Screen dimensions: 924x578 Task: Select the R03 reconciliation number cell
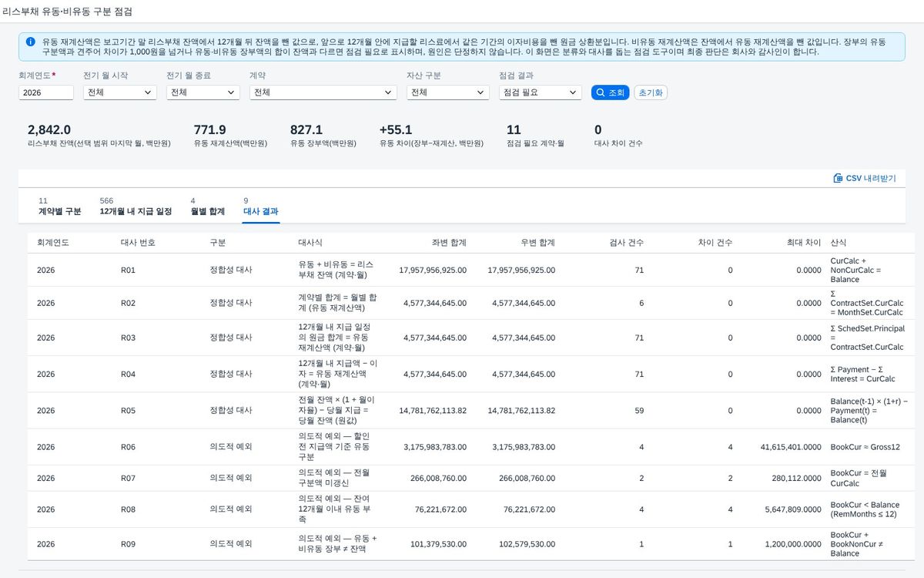pos(128,338)
